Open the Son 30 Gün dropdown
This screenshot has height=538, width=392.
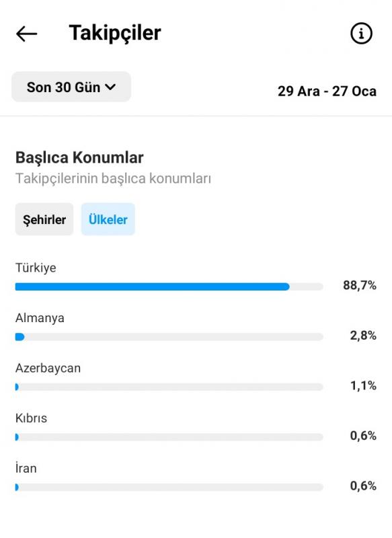click(x=71, y=87)
